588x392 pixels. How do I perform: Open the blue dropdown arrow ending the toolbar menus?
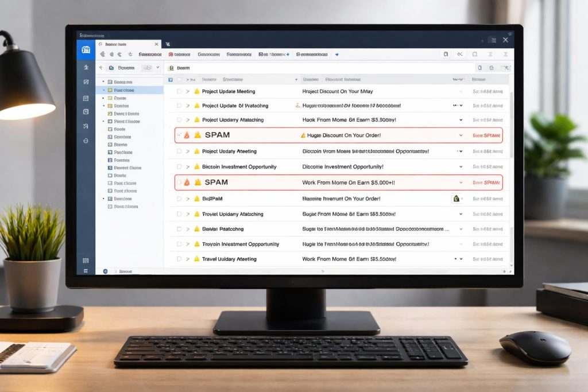[336, 55]
